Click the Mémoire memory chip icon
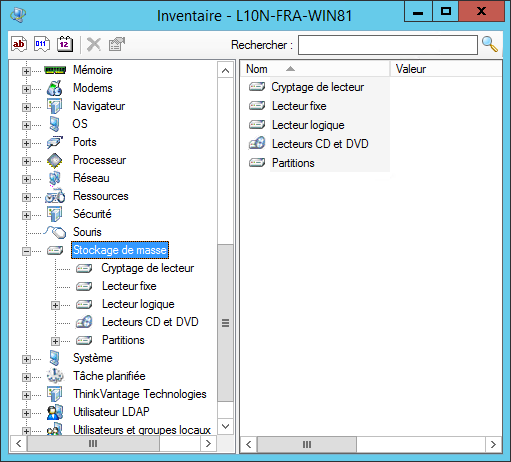 coord(55,70)
